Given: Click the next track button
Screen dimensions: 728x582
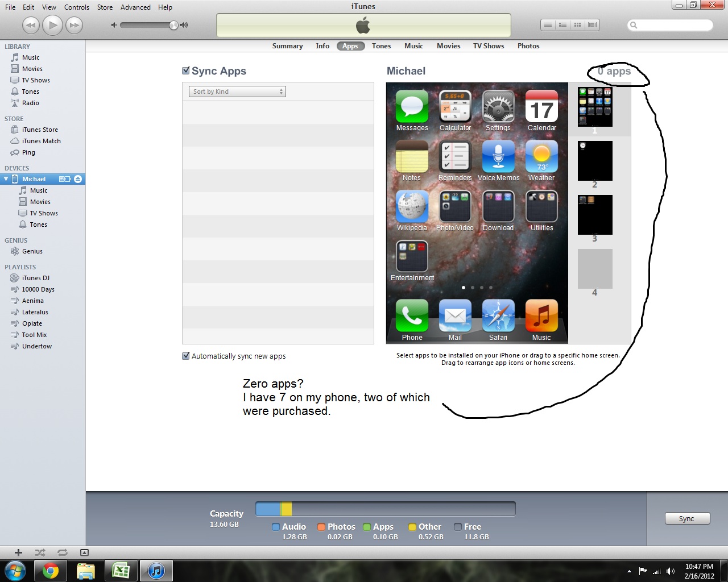Looking at the screenshot, I should pos(74,25).
